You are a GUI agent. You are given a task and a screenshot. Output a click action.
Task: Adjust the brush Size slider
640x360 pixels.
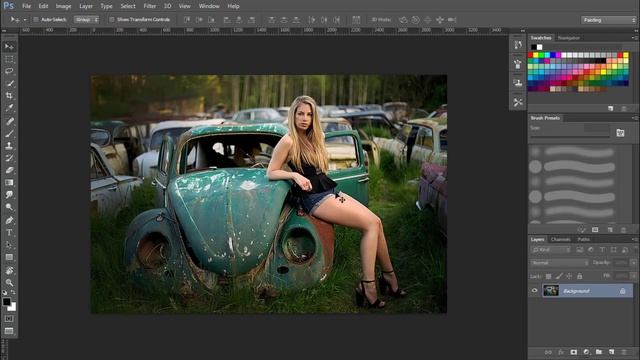(x=570, y=137)
